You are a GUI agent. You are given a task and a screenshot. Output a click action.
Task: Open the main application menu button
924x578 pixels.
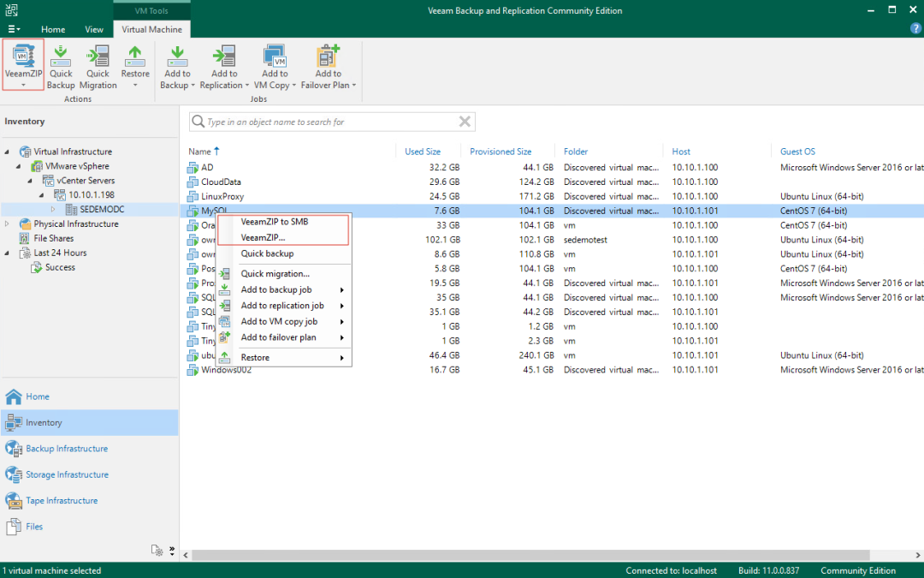pyautogui.click(x=15, y=29)
